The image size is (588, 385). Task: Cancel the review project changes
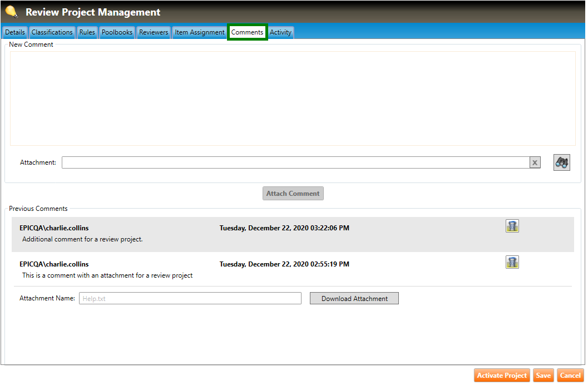tap(570, 376)
